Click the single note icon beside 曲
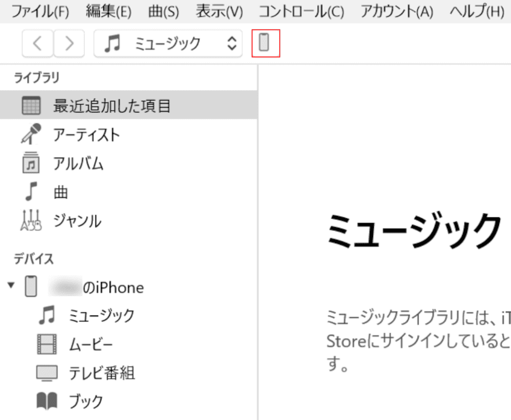Screen dimensions: 511x420 [31, 191]
